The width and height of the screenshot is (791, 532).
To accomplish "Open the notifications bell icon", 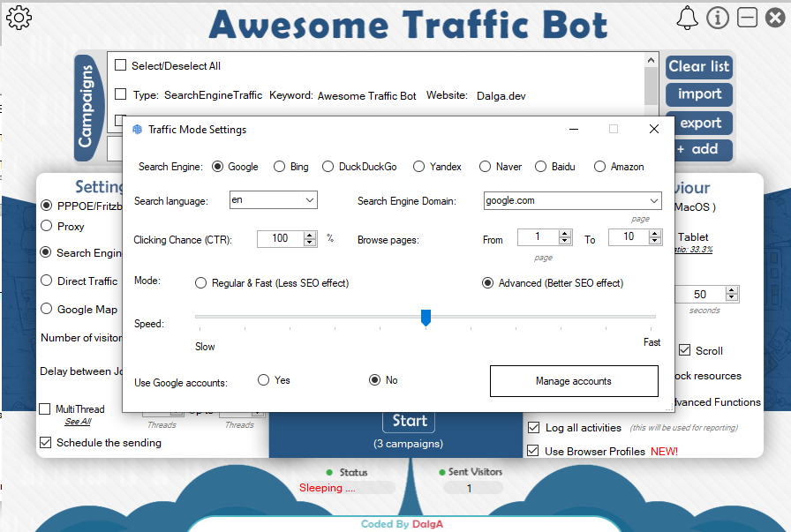I will (x=687, y=19).
